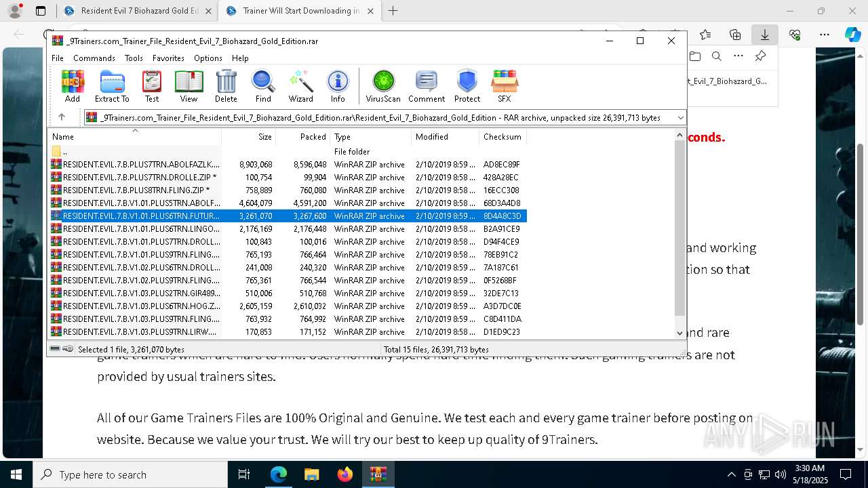Open the File menu in WinRAR
The image size is (868, 488).
click(58, 58)
